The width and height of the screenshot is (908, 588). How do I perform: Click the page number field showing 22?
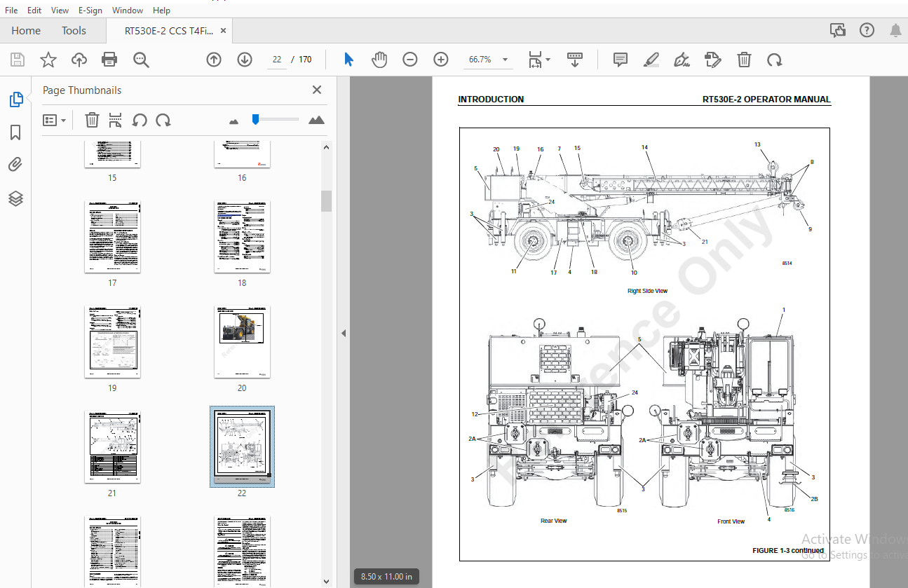coord(277,60)
